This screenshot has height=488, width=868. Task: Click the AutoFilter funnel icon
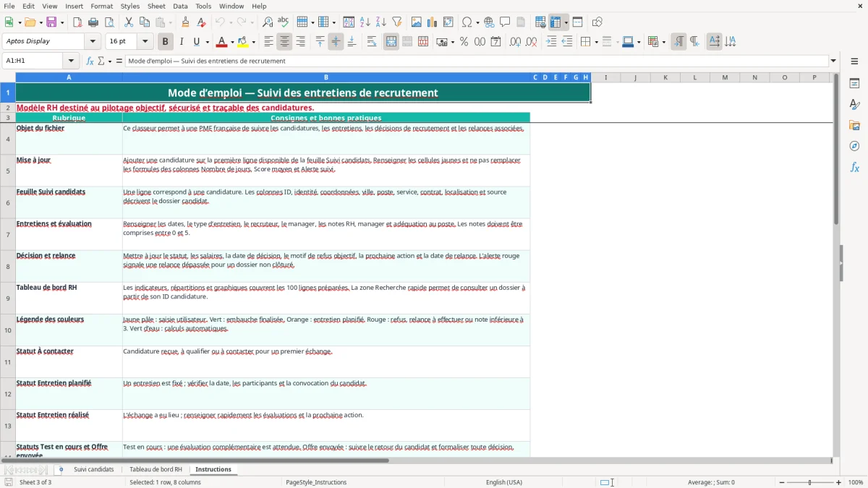click(x=396, y=22)
